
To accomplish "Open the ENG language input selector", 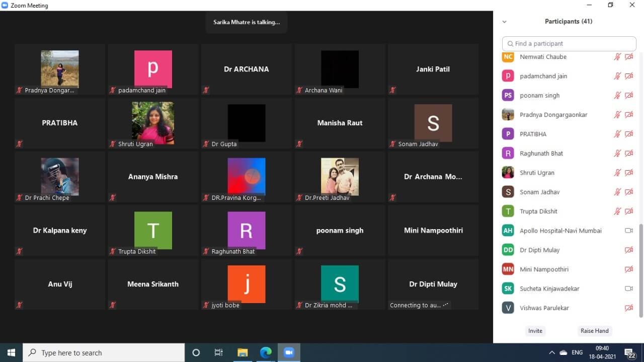I will [577, 352].
